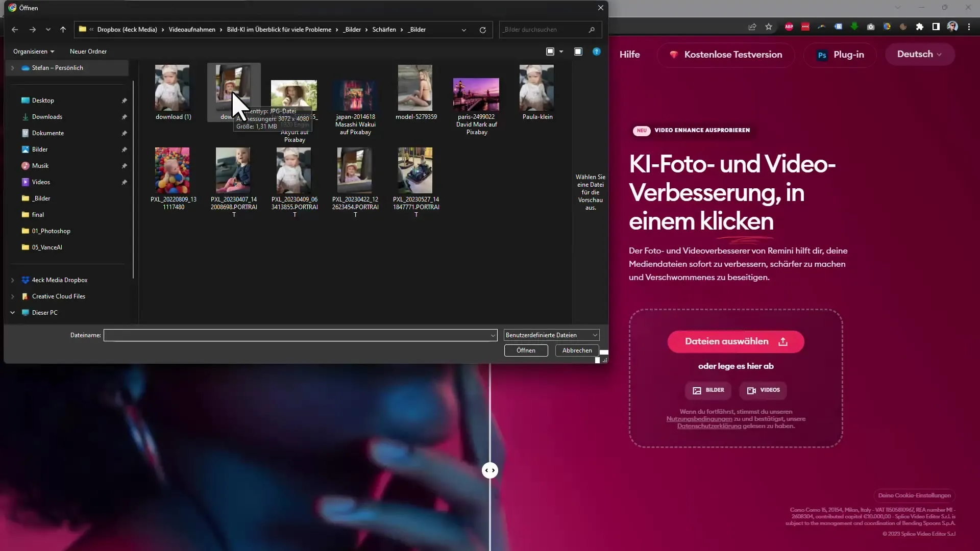Select PXL_20230527_141847771.PORTRAIT photo
980x551 pixels.
(416, 183)
